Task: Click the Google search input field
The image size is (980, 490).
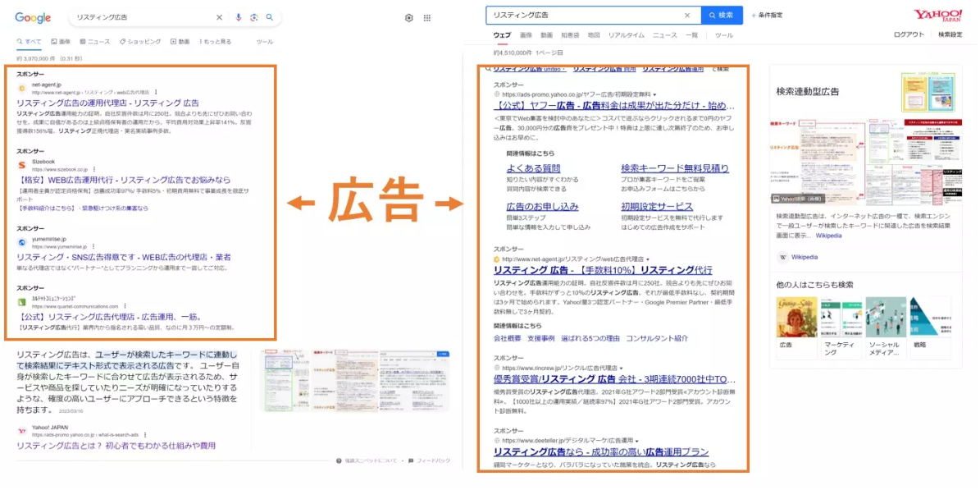Action: [x=144, y=17]
